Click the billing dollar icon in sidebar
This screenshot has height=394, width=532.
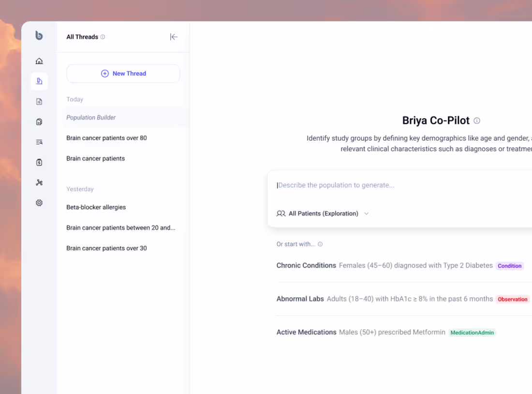(39, 162)
